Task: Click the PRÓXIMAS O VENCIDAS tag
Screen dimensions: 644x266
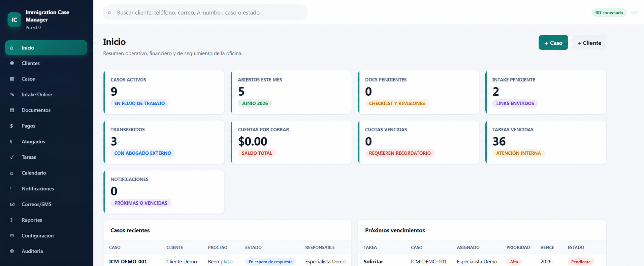Action: 141,203
